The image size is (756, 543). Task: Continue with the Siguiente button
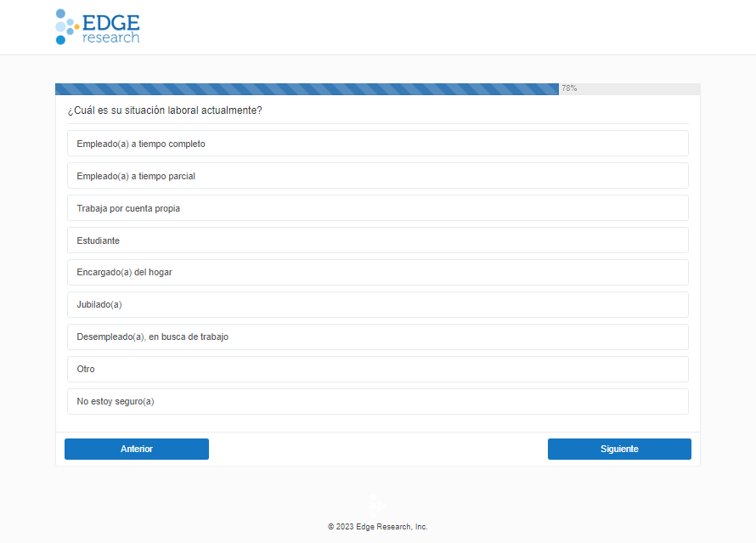pyautogui.click(x=619, y=449)
